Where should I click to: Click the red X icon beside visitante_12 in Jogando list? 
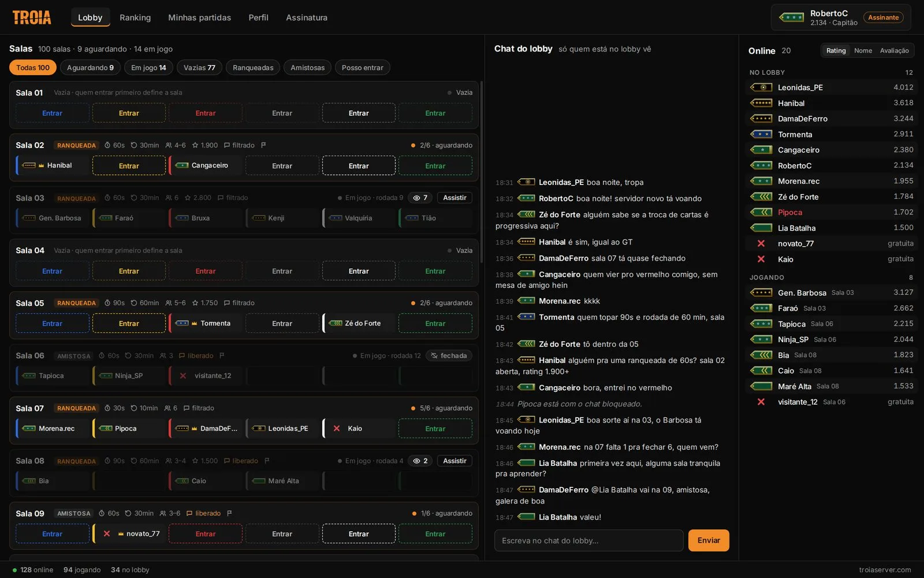click(761, 402)
